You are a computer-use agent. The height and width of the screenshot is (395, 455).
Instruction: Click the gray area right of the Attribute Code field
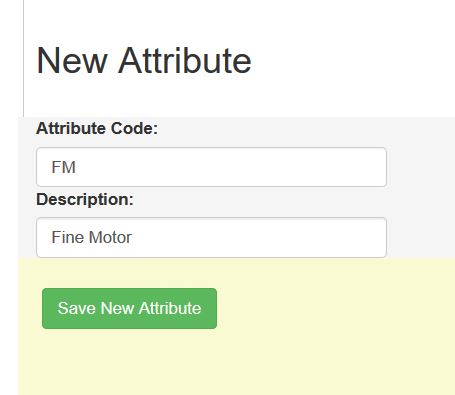point(421,167)
